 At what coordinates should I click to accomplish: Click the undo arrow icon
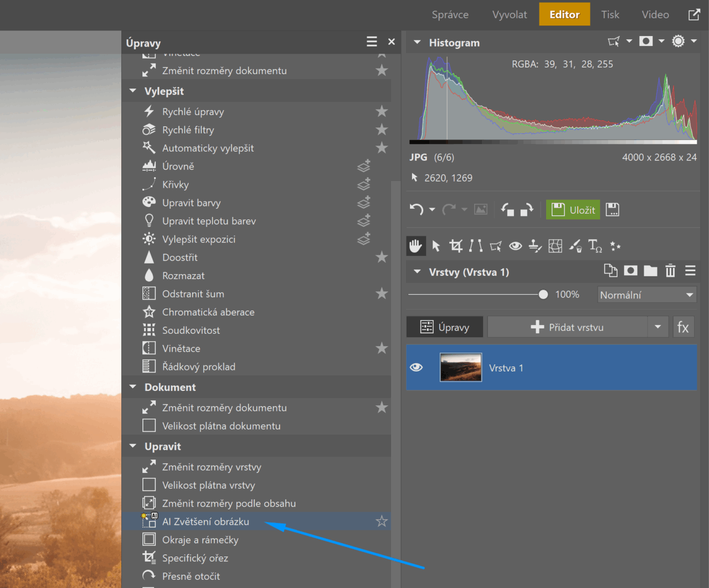(x=417, y=209)
